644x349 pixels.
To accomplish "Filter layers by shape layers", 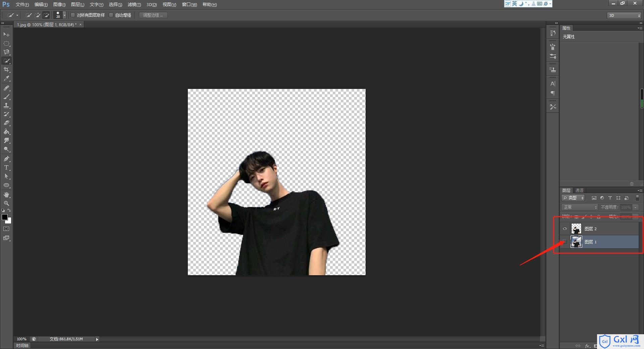I will pos(618,198).
